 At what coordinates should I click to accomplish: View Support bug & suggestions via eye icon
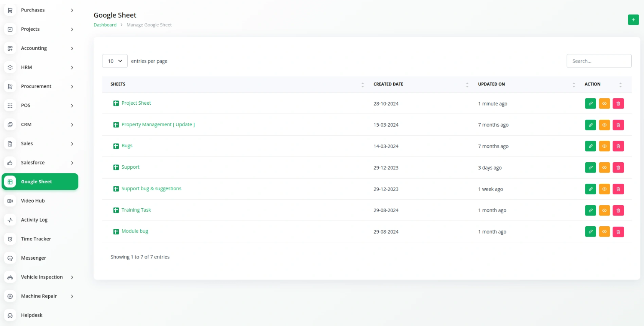click(x=604, y=189)
